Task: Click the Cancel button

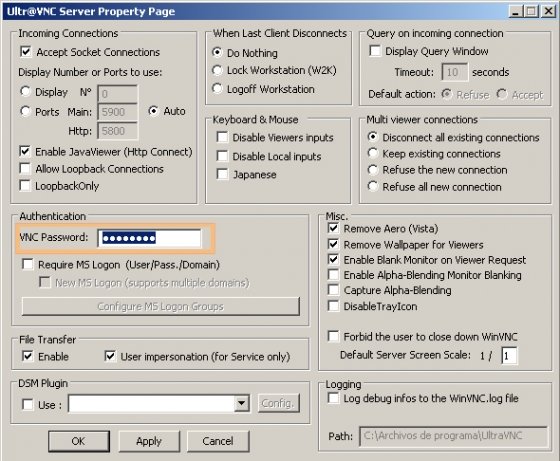Action: tap(218, 441)
